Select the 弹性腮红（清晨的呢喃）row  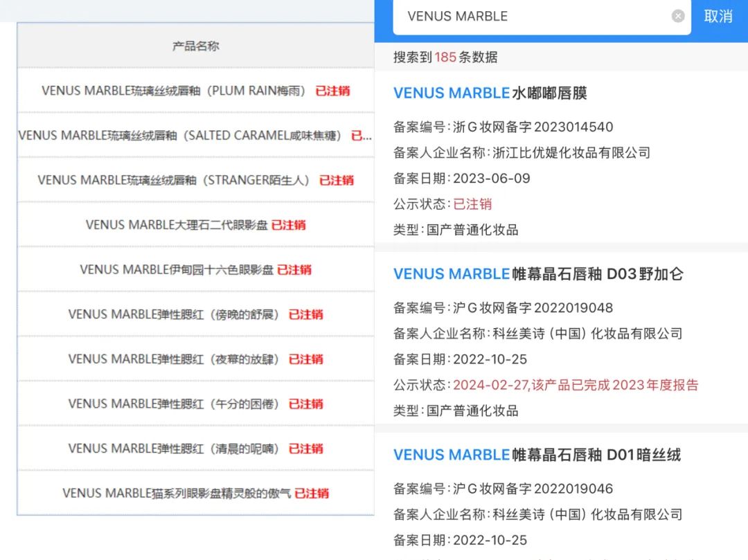pos(173,449)
